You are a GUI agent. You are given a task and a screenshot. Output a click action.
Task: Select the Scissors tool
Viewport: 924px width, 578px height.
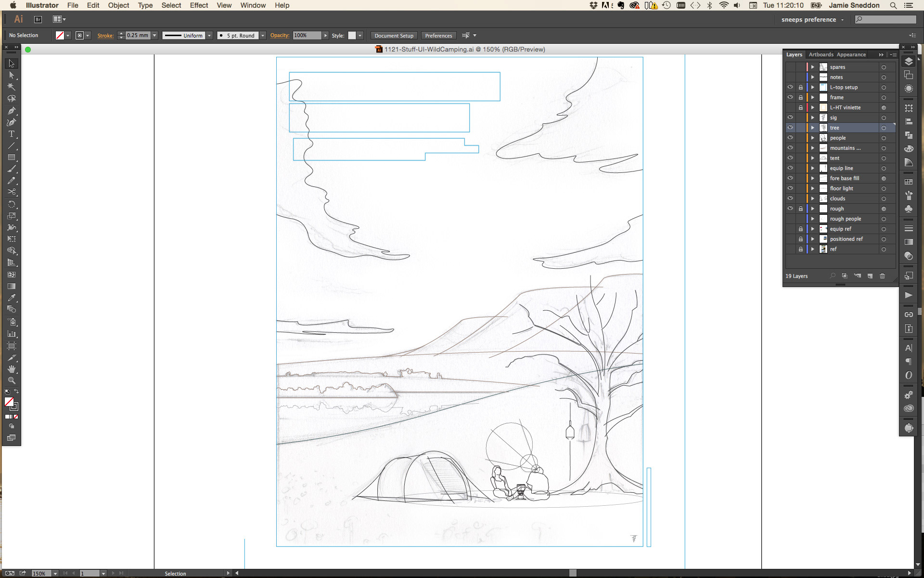[12, 192]
